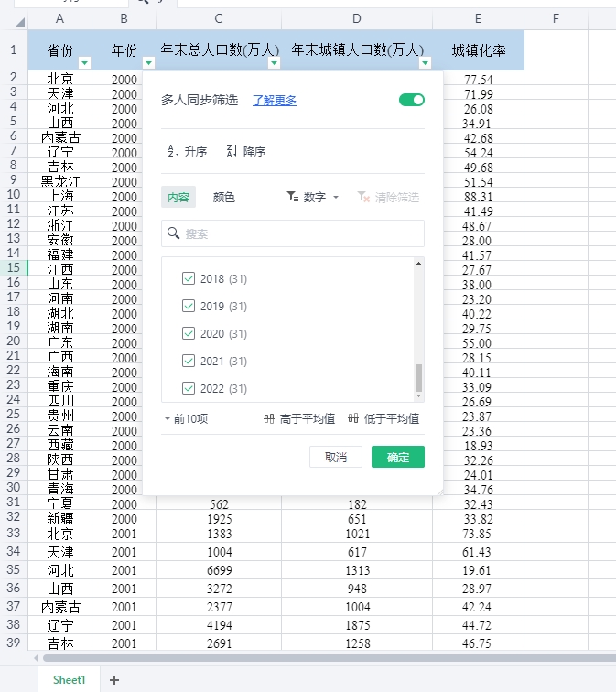Click cell with value 18.93

coord(479,446)
